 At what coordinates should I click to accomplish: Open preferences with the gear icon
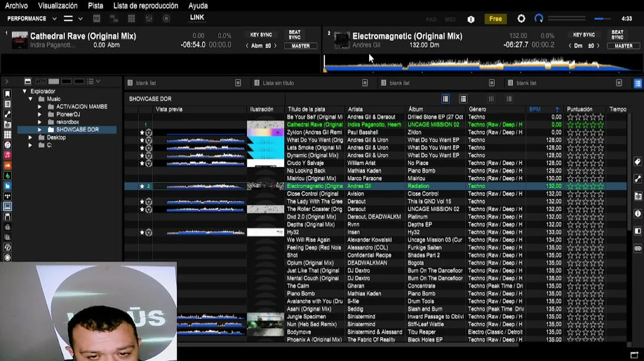521,19
